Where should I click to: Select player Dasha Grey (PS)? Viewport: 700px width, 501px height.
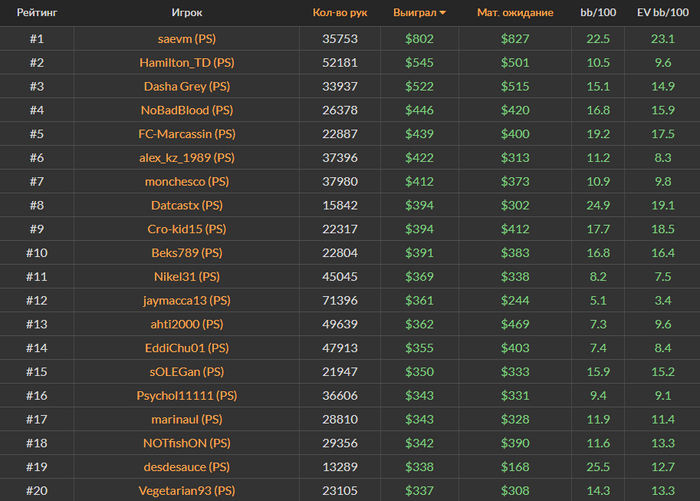point(186,86)
